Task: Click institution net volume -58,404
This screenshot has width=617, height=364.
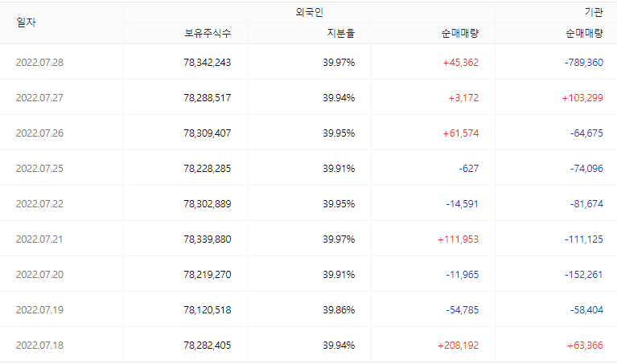Action: tap(586, 310)
